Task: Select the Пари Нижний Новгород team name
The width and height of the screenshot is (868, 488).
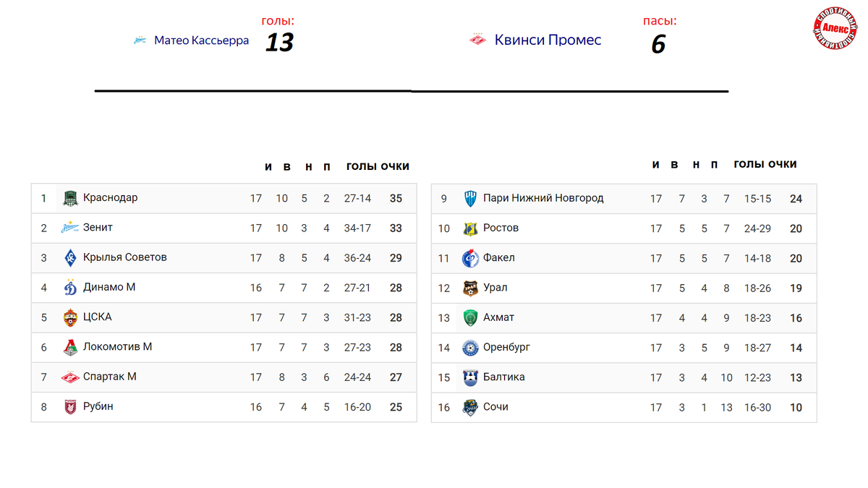Action: [543, 198]
